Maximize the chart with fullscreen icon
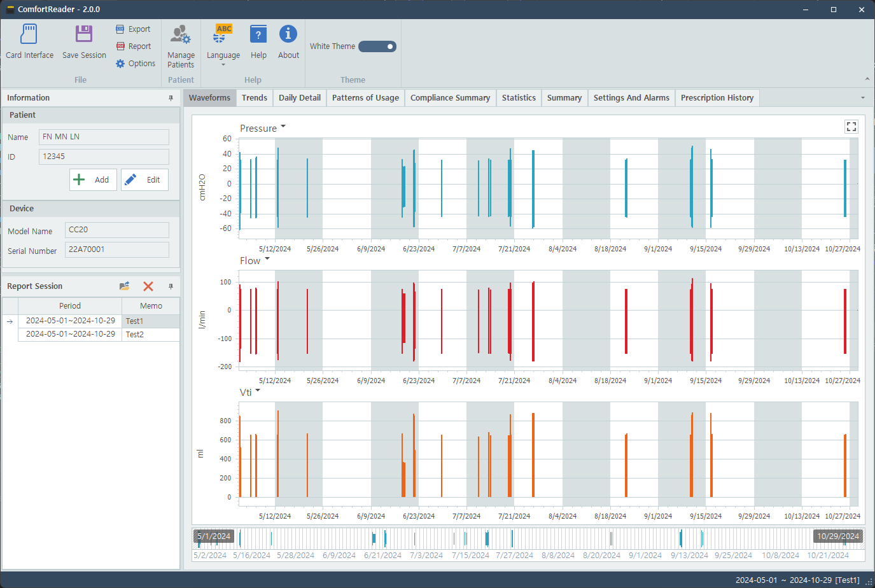Image resolution: width=875 pixels, height=588 pixels. (x=851, y=127)
